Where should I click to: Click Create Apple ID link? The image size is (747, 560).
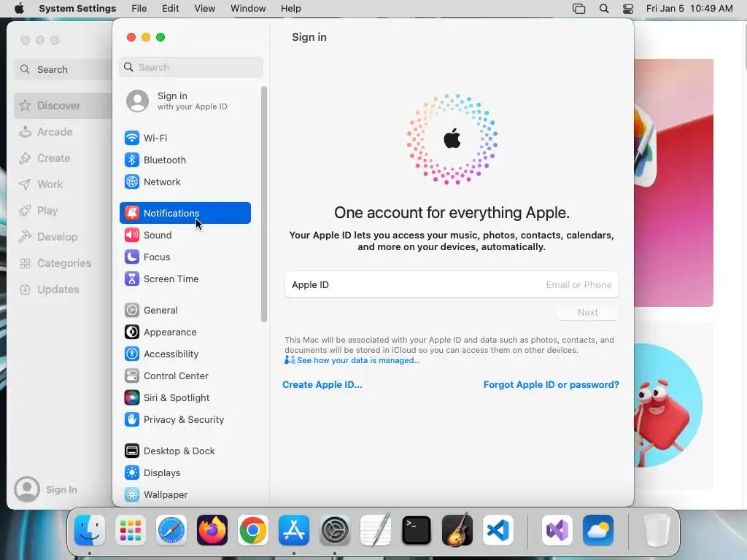pos(322,385)
